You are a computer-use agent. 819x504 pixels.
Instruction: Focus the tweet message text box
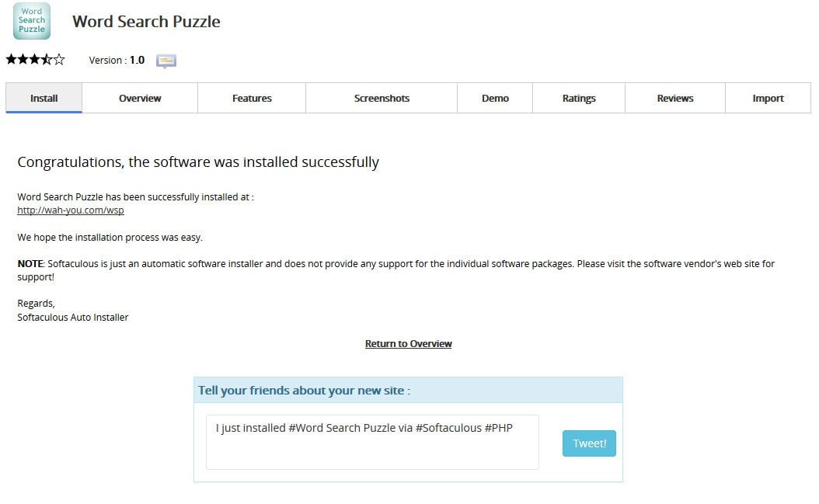372,443
